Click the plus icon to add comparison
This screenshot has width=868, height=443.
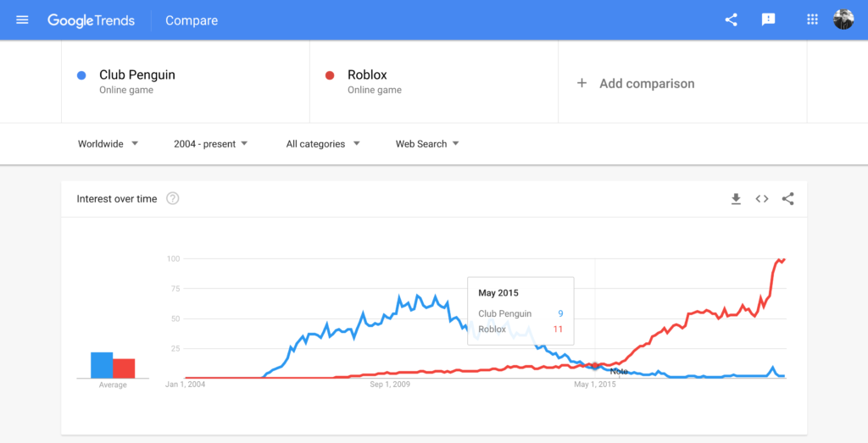[x=581, y=83]
